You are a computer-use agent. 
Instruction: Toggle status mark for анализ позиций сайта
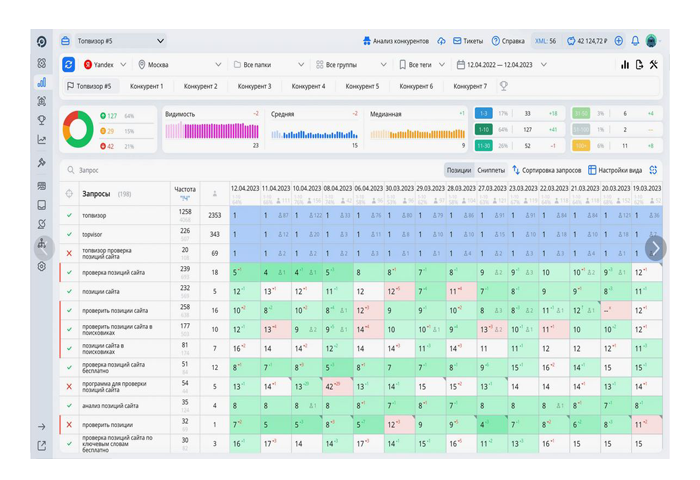(69, 404)
